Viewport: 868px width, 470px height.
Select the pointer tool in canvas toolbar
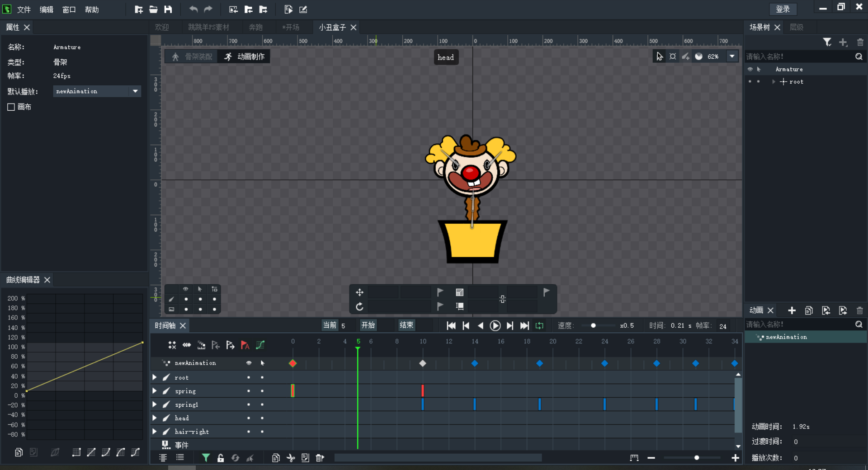[660, 56]
